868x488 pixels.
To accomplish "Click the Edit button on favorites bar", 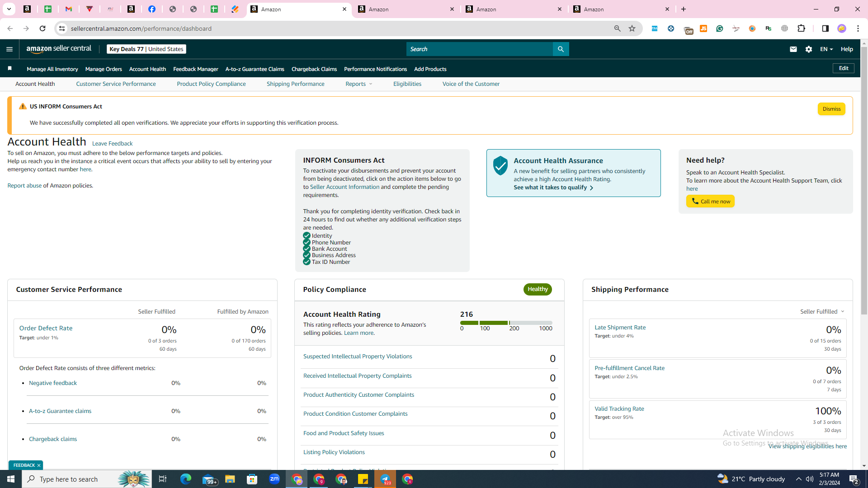I will 844,68.
